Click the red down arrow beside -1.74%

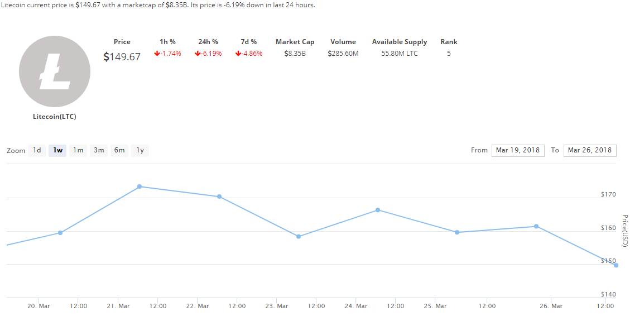[157, 54]
